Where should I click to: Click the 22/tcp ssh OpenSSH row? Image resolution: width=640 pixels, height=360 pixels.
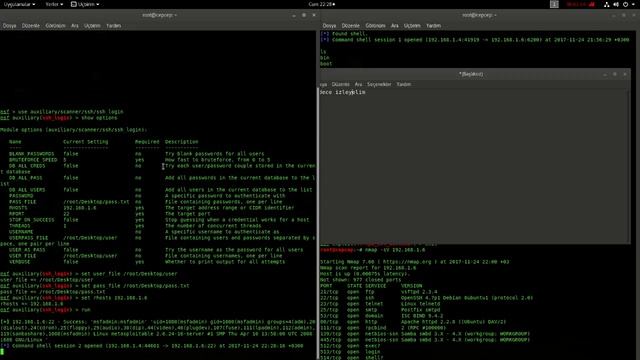(427, 298)
